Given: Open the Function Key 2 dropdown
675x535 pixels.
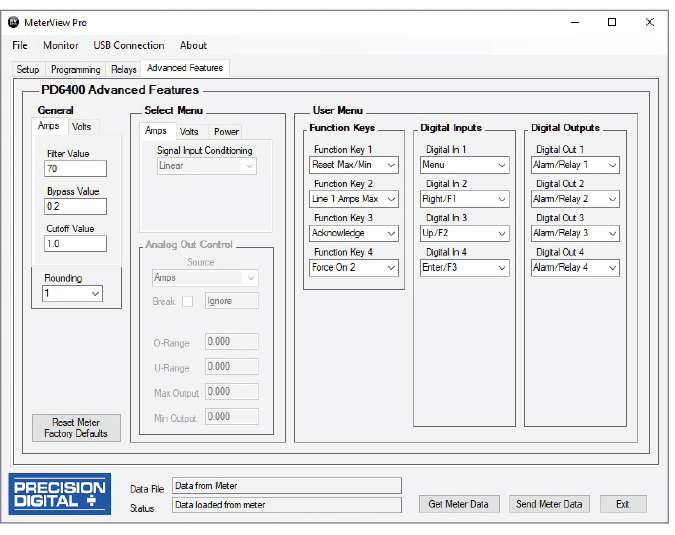Looking at the screenshot, I should (353, 199).
